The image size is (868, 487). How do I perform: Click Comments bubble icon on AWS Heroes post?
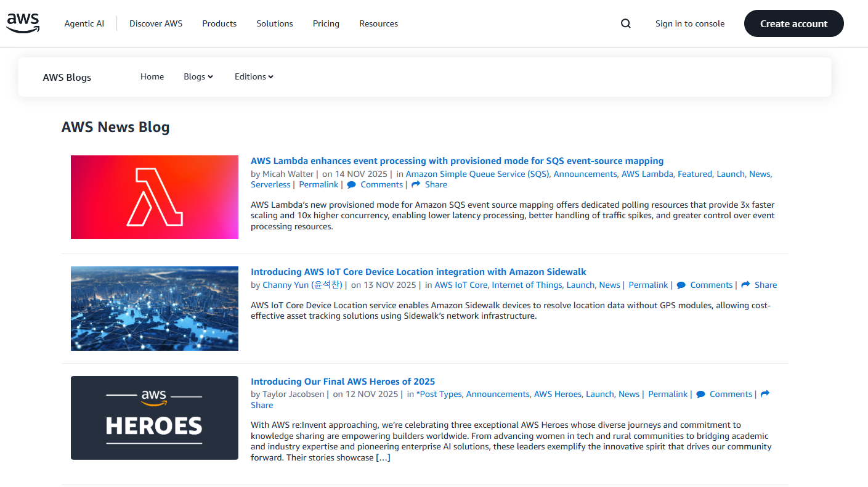point(700,395)
